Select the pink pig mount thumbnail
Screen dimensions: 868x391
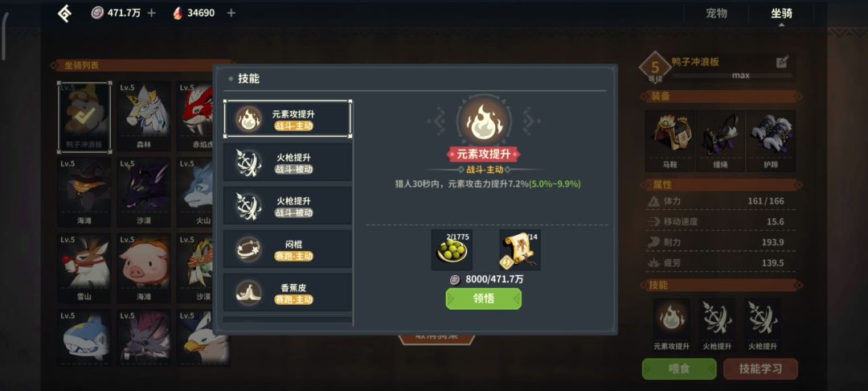tap(144, 268)
